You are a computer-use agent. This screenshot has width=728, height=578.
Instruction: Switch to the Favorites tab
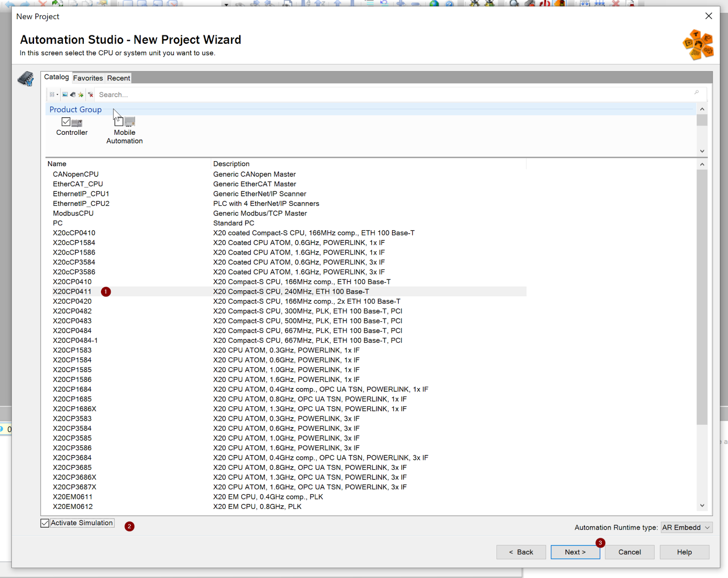click(88, 78)
